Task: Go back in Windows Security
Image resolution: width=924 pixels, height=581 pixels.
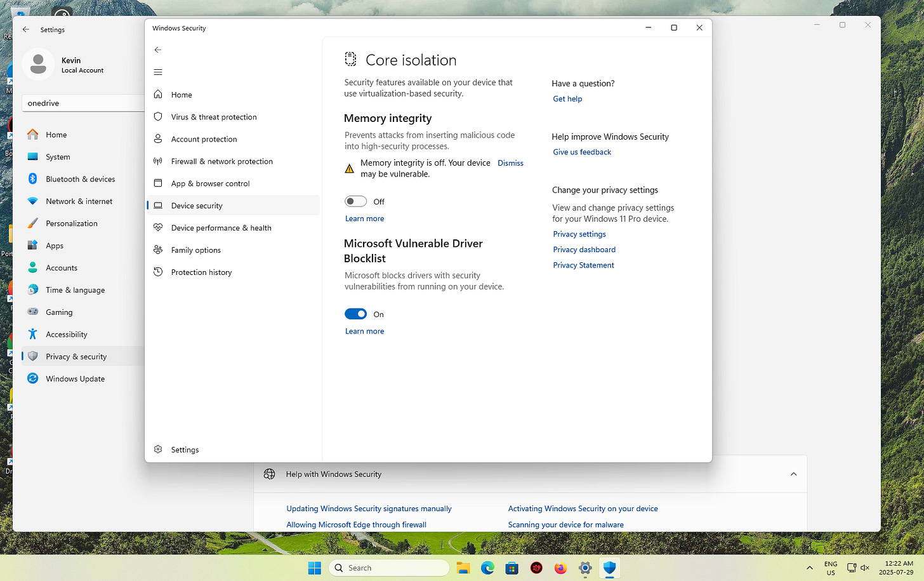Action: [158, 50]
